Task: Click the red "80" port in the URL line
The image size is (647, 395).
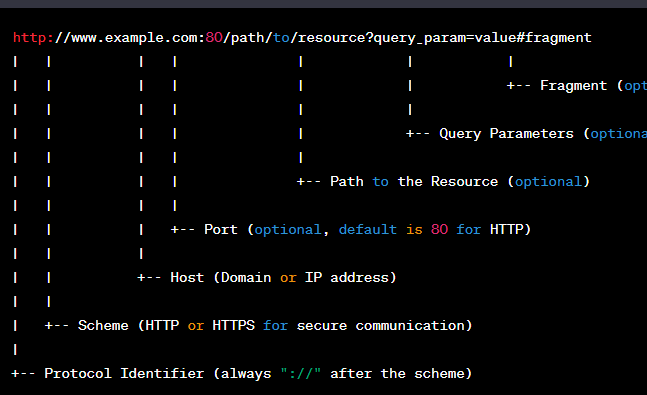Action: click(214, 38)
